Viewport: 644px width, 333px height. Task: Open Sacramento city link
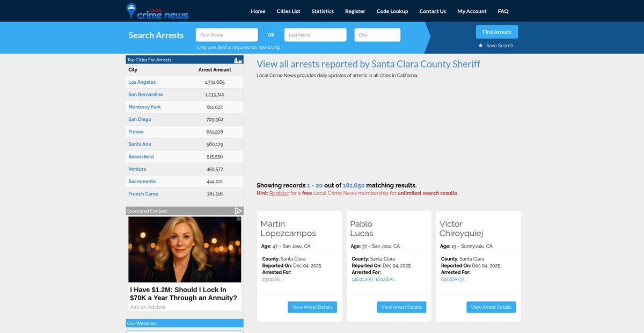tap(142, 182)
